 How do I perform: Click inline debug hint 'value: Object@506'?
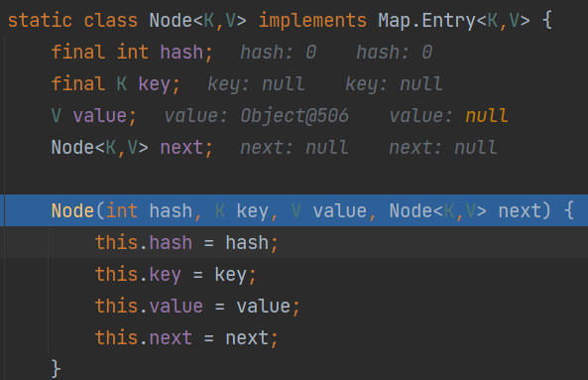click(257, 116)
